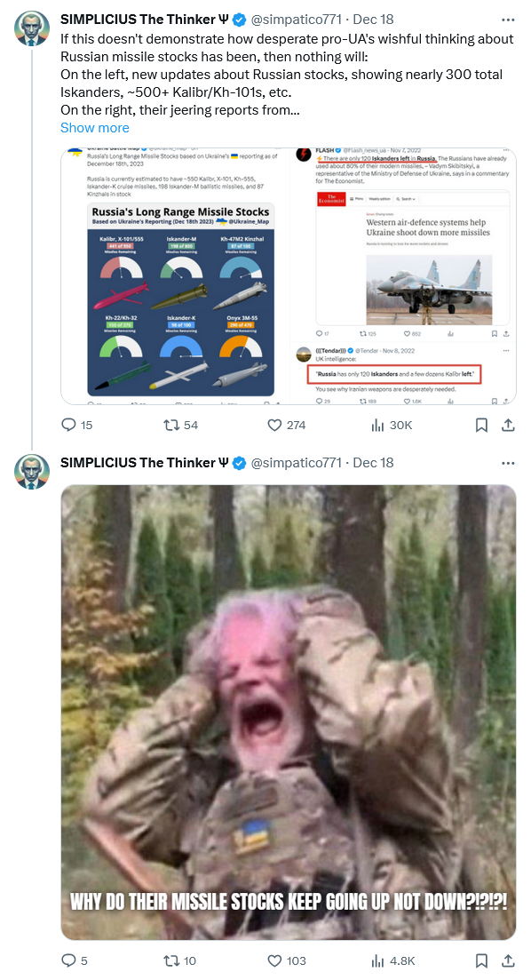Open @simpatico771 handle on first tweet
Screen dimensions: 531x980
(296, 20)
